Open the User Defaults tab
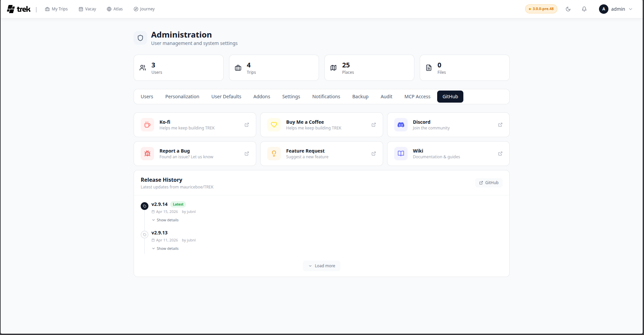 click(x=226, y=97)
